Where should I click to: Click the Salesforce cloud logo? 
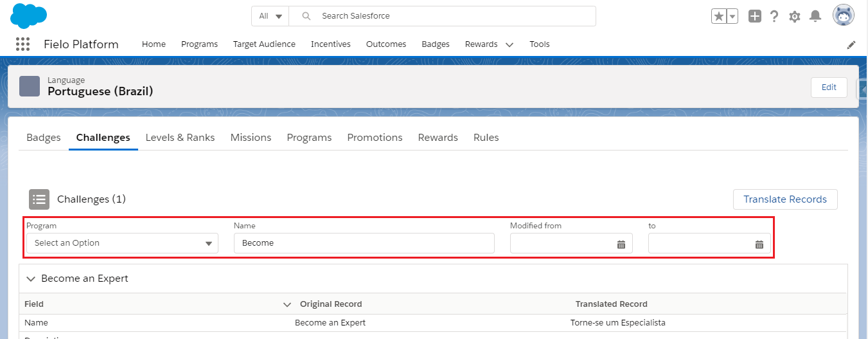coord(29,15)
